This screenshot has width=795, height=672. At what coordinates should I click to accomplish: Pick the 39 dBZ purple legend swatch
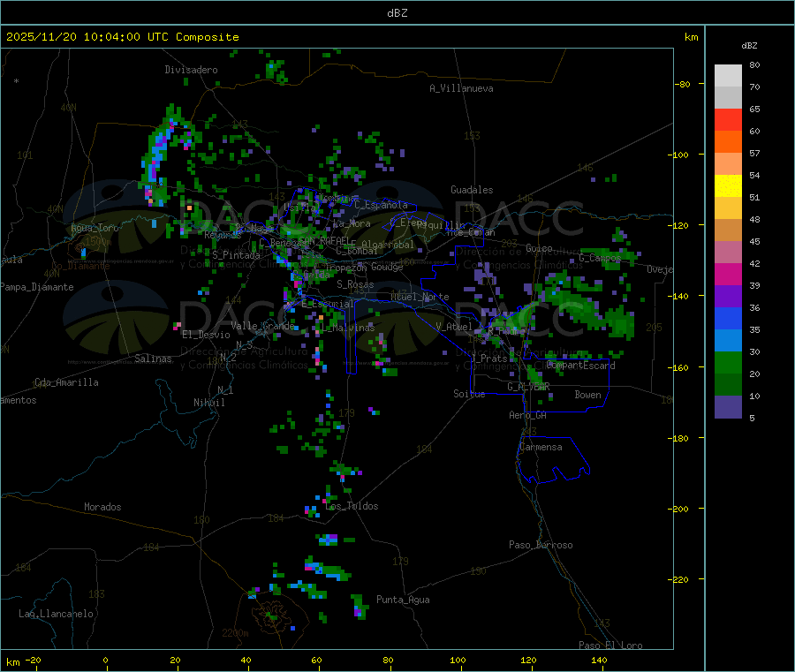[728, 297]
